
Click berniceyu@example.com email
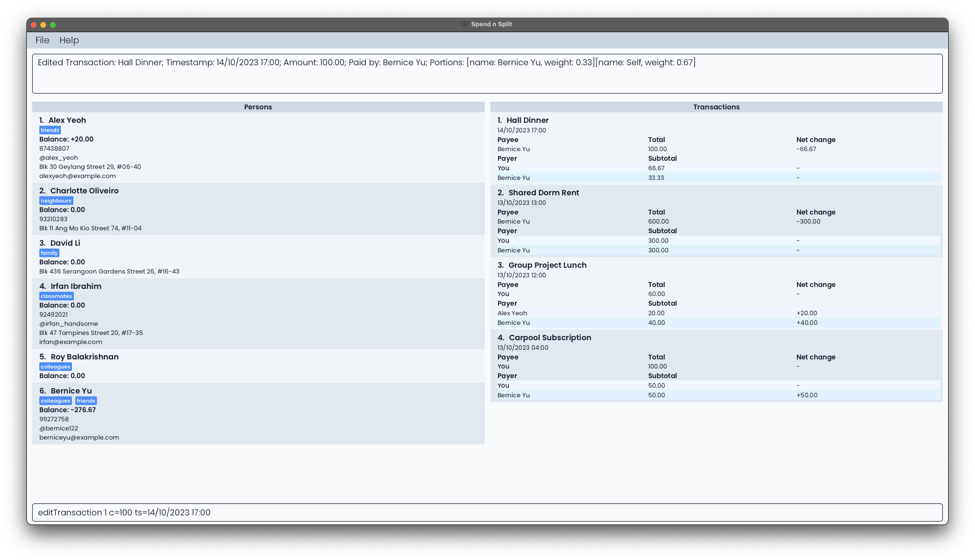[x=79, y=438]
